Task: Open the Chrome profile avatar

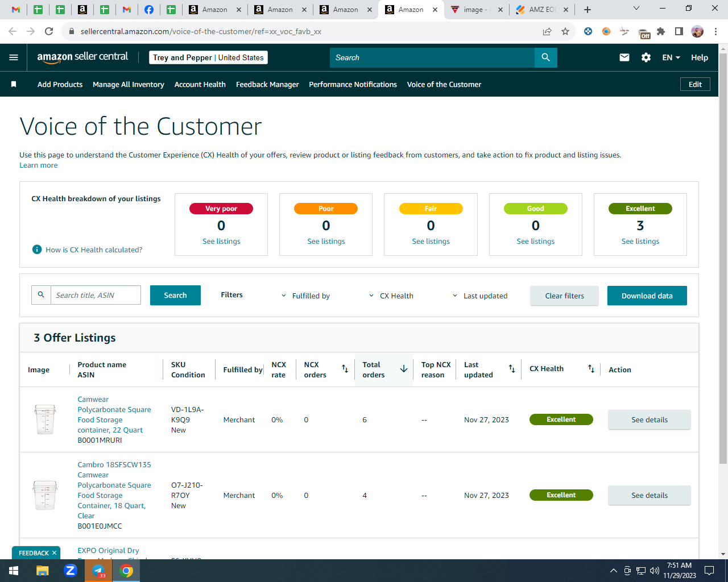Action: (697, 31)
